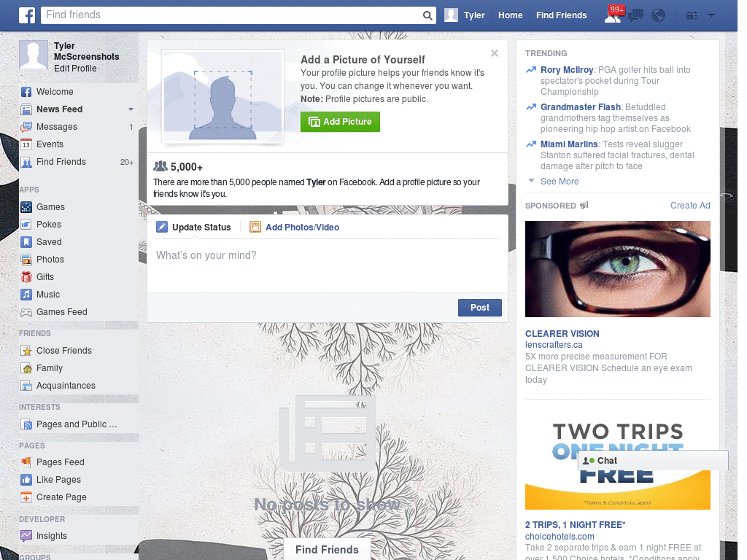Click the Events calendar icon
The image size is (747, 560).
(x=26, y=144)
